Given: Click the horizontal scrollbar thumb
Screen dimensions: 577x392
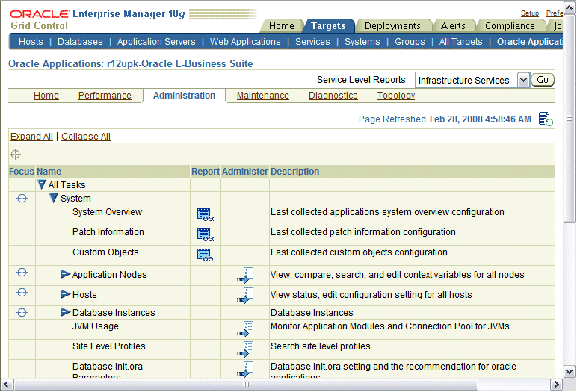Looking at the screenshot, I should click(x=246, y=385).
